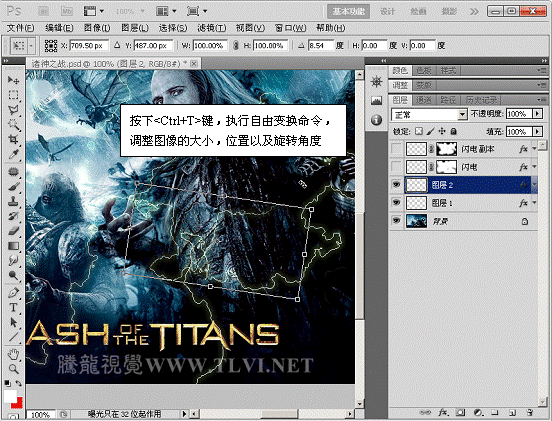Select the Magic Wand tool
Image resolution: width=552 pixels, height=421 pixels.
(x=13, y=125)
